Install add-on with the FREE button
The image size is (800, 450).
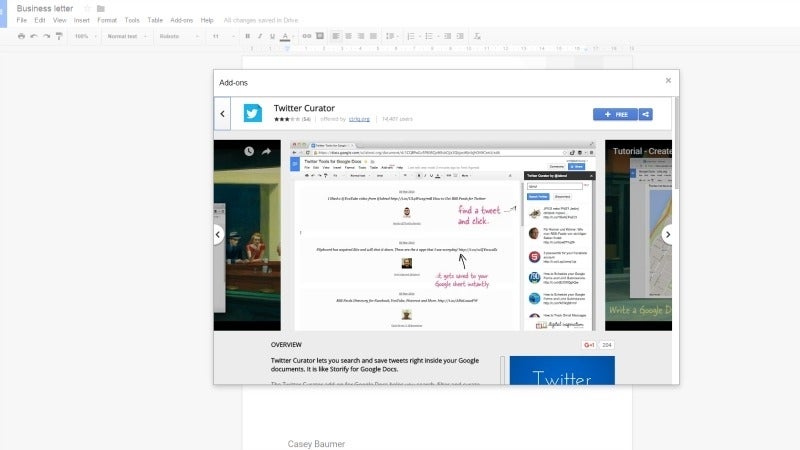[615, 114]
